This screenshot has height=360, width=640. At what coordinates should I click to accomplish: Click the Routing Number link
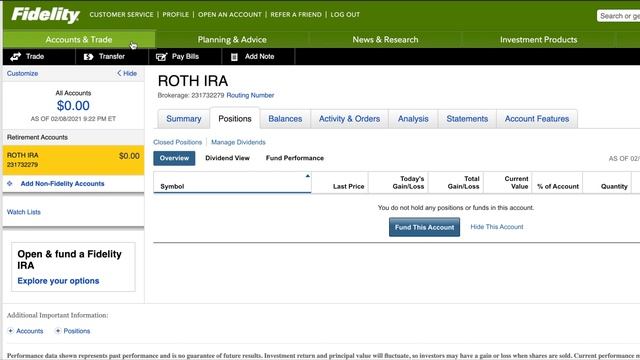[250, 95]
